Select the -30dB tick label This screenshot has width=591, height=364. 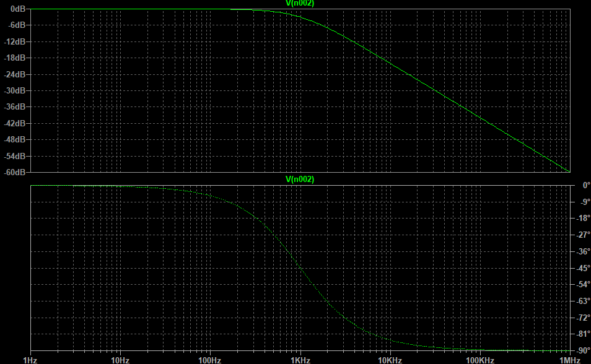tap(15, 90)
